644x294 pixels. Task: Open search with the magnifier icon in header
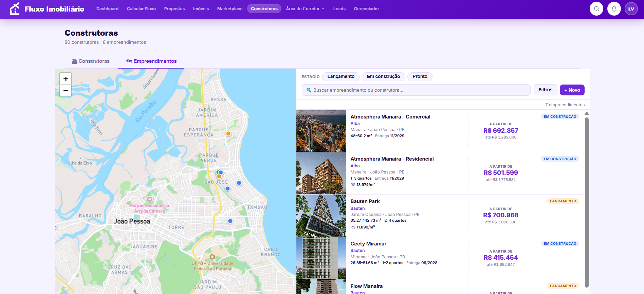click(596, 9)
